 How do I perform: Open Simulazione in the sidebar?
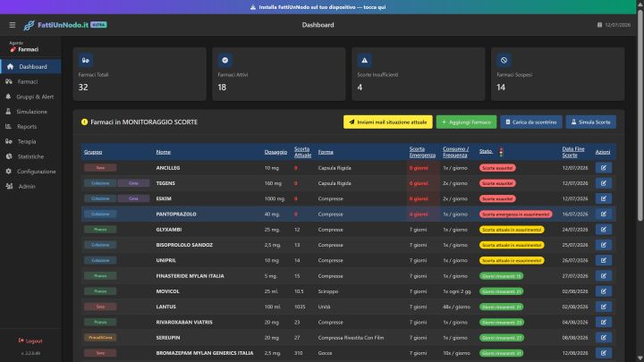[x=30, y=112]
